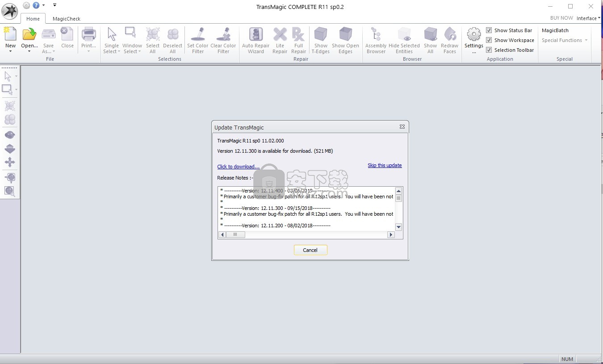Click the TransMagic star application button

[x=10, y=11]
